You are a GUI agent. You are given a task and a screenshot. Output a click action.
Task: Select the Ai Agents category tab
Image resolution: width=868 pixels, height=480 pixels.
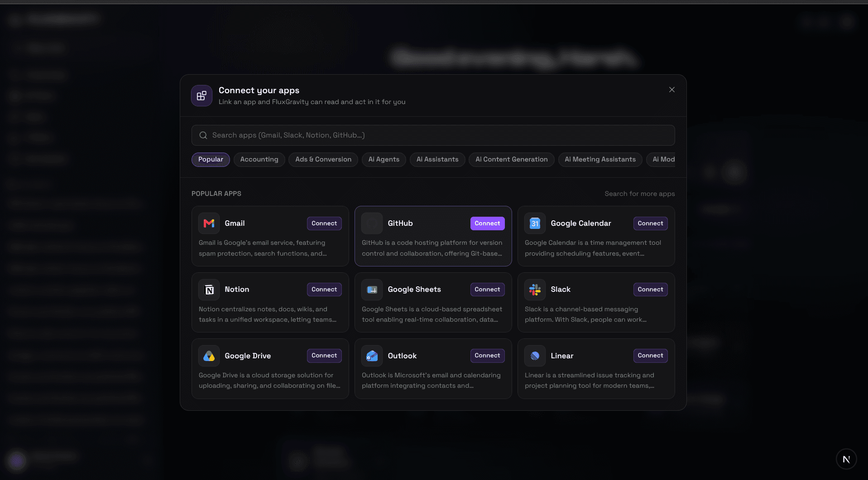(384, 159)
